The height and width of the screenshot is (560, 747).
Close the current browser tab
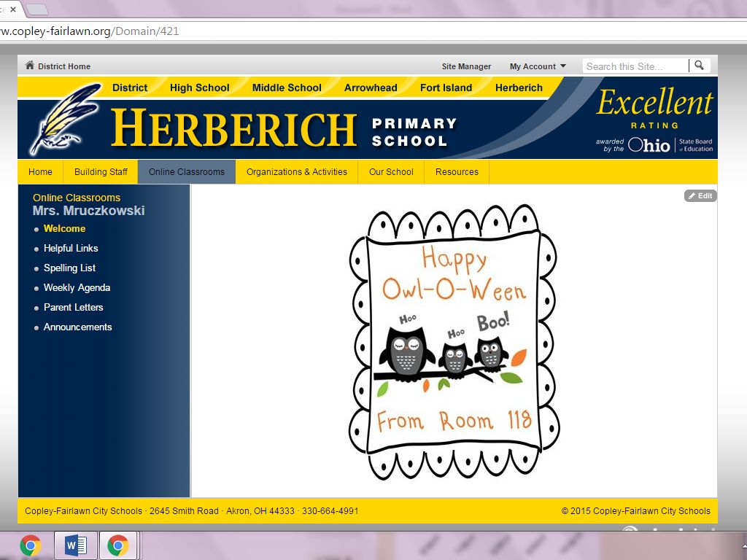[x=12, y=9]
